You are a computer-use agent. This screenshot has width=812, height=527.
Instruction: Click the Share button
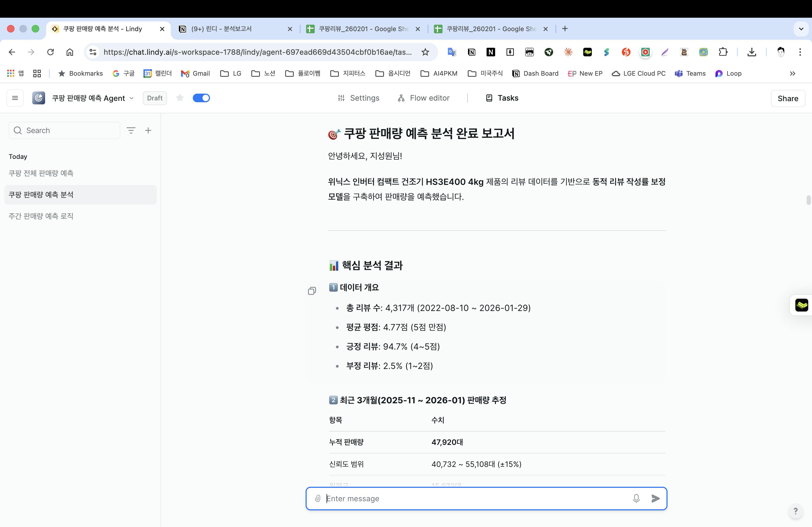(x=788, y=98)
